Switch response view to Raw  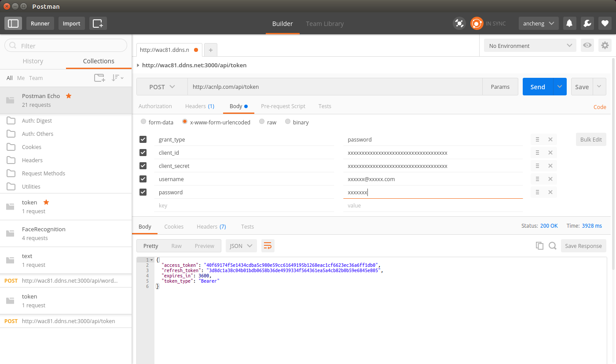(176, 246)
